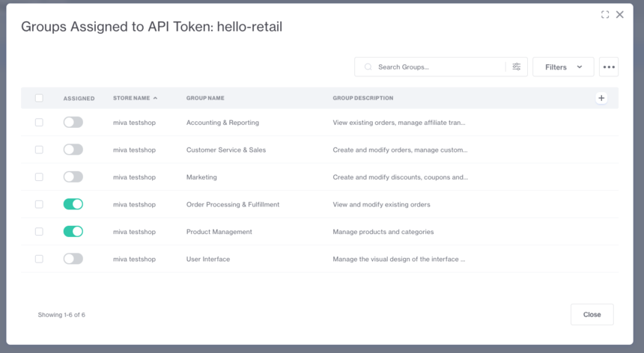Click the fullscreen expand icon
This screenshot has width=644, height=353.
click(x=605, y=14)
